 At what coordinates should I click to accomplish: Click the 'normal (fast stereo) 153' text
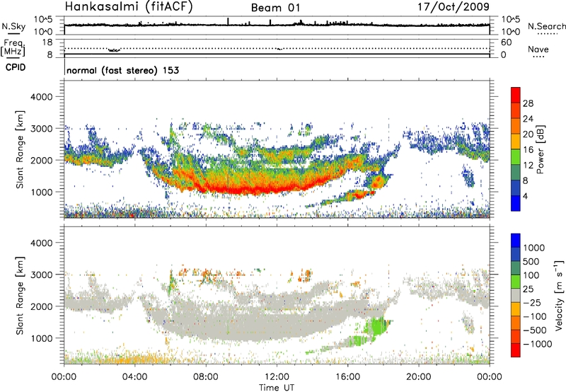pos(122,70)
